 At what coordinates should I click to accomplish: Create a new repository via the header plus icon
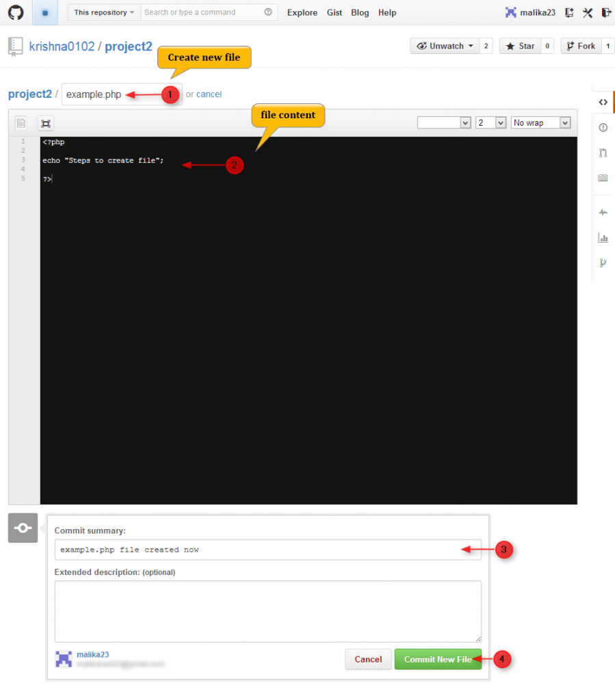(568, 12)
